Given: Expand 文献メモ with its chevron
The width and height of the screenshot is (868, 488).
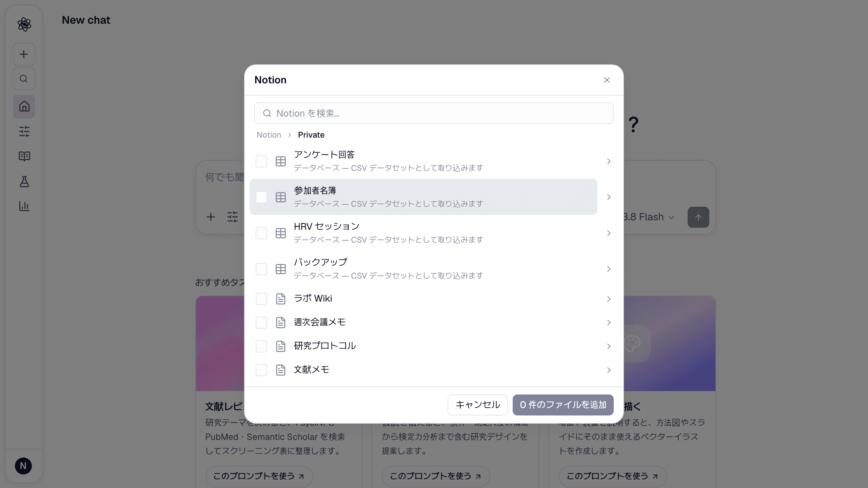Looking at the screenshot, I should 609,370.
